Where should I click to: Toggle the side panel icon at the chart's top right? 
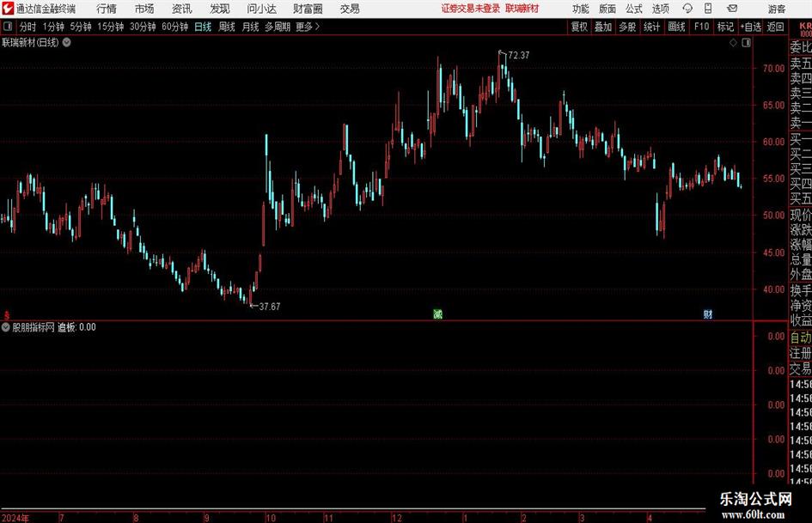click(x=746, y=43)
